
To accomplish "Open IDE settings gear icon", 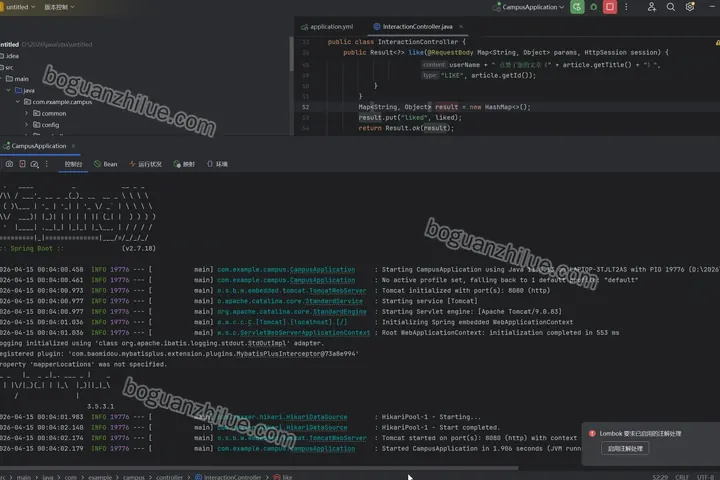I will (690, 7).
